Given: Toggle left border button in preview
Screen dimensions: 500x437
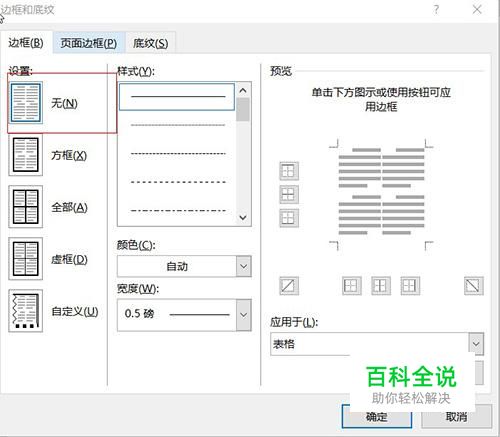Looking at the screenshot, I should coord(351,286).
